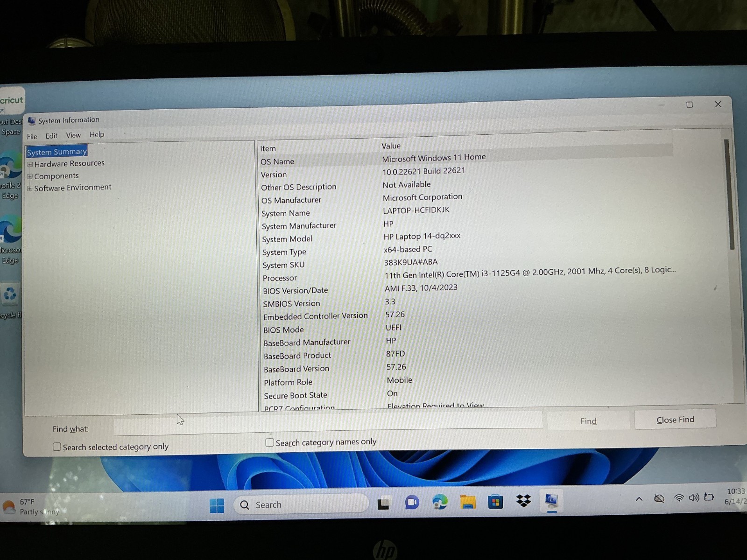Select the BaseBoard Product row label

pos(297,356)
